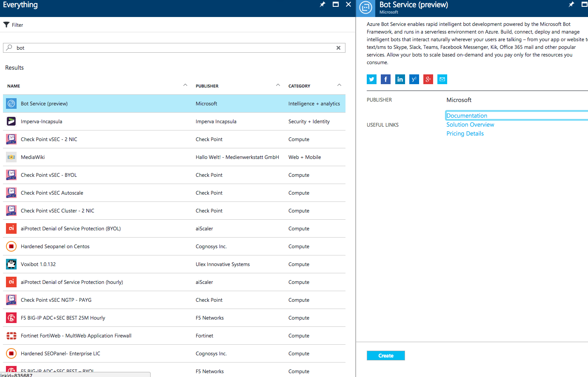588x377 pixels.
Task: Select F5 BIG-IP ADC+SEC BEST 25M Hourly
Action: pos(174,318)
